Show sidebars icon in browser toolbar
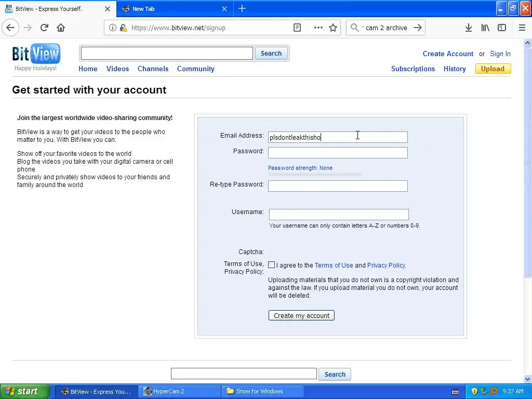Viewport: 532px width, 399px height. coord(502,28)
